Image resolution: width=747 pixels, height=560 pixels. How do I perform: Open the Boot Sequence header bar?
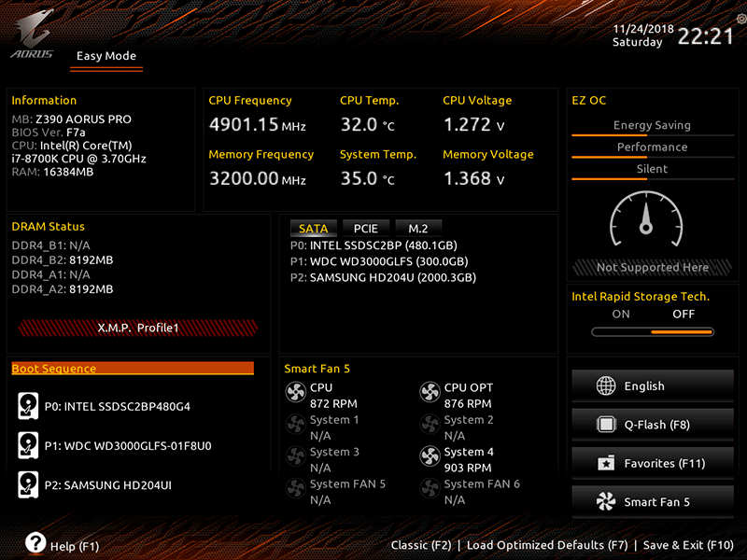point(133,368)
